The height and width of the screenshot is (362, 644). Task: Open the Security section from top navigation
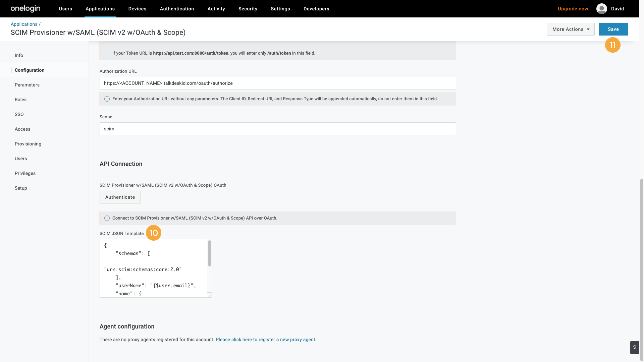click(248, 9)
